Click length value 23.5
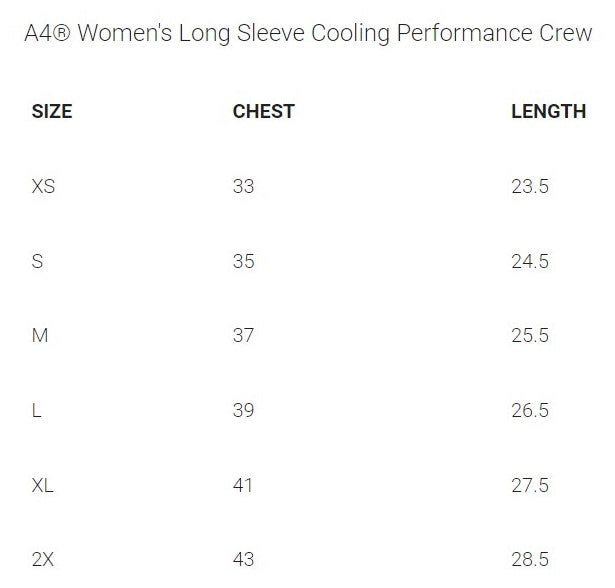The image size is (615, 588). pos(530,186)
